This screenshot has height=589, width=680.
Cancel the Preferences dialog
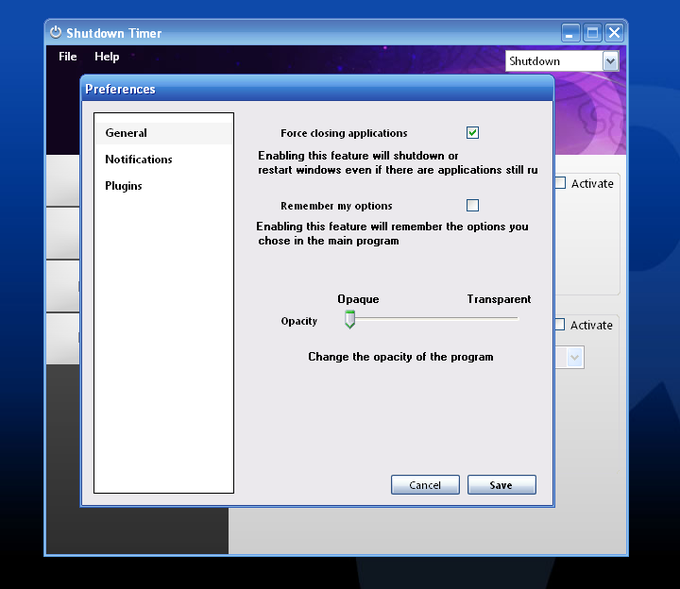point(425,485)
